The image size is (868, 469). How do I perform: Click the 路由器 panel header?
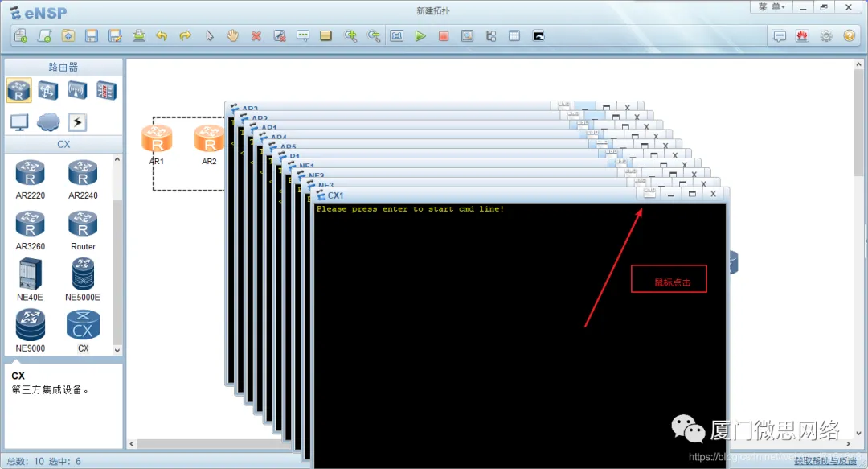(x=63, y=67)
